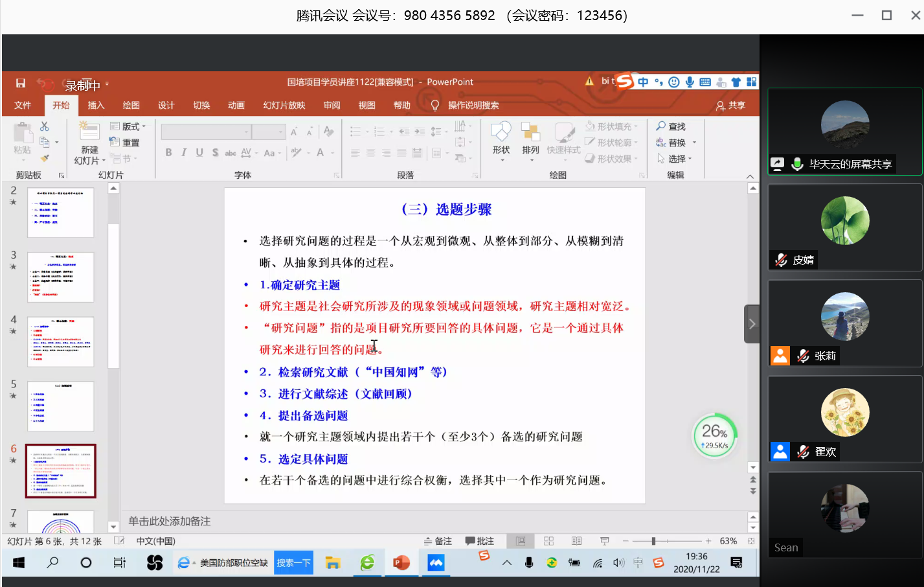Switch to Slide Sorter view icon

pyautogui.click(x=548, y=541)
